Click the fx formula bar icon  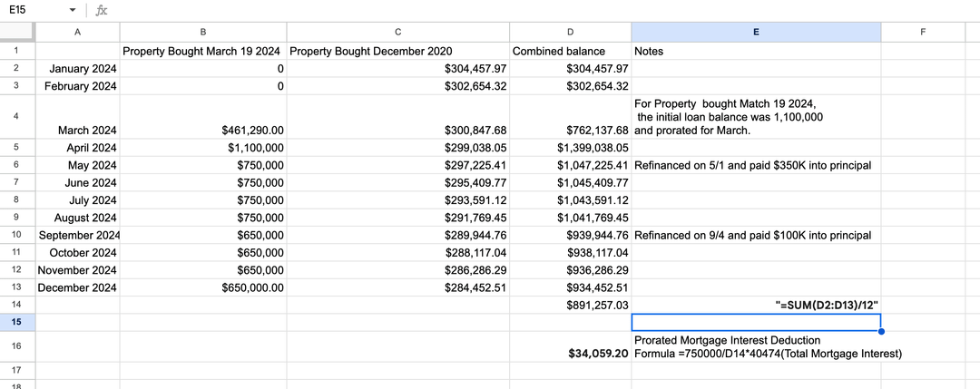102,10
